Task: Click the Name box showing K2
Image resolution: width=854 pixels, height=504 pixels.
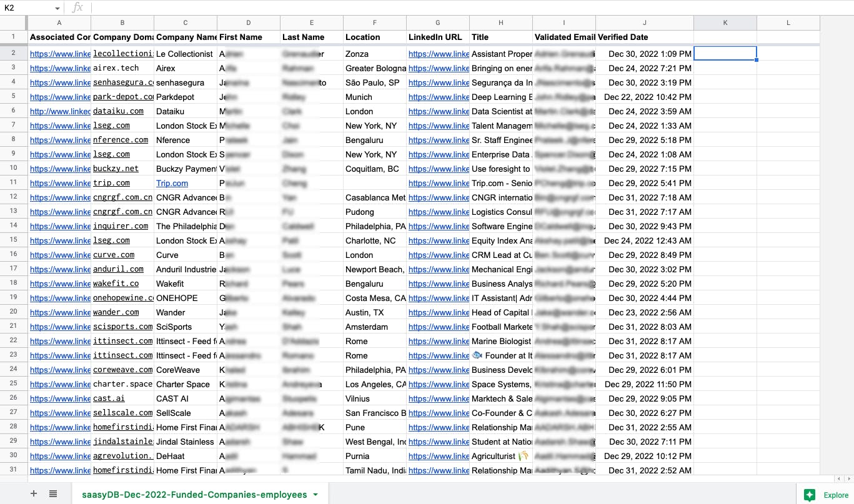Action: pyautogui.click(x=28, y=7)
